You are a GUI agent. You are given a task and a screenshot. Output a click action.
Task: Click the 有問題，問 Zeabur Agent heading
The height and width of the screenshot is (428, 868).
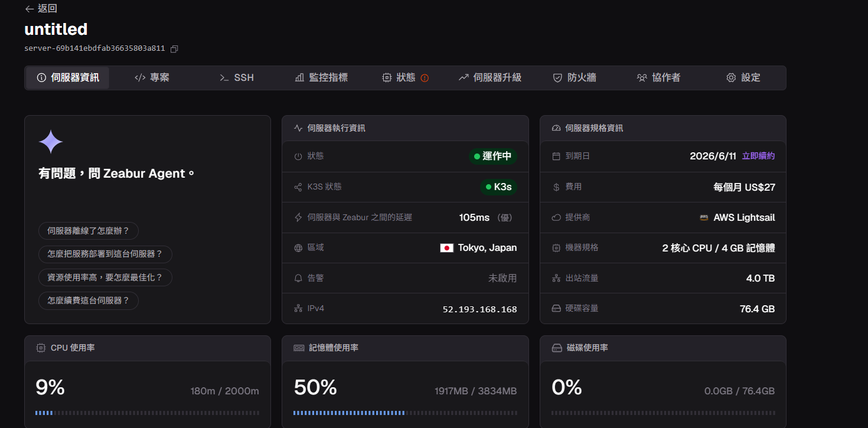[116, 174]
